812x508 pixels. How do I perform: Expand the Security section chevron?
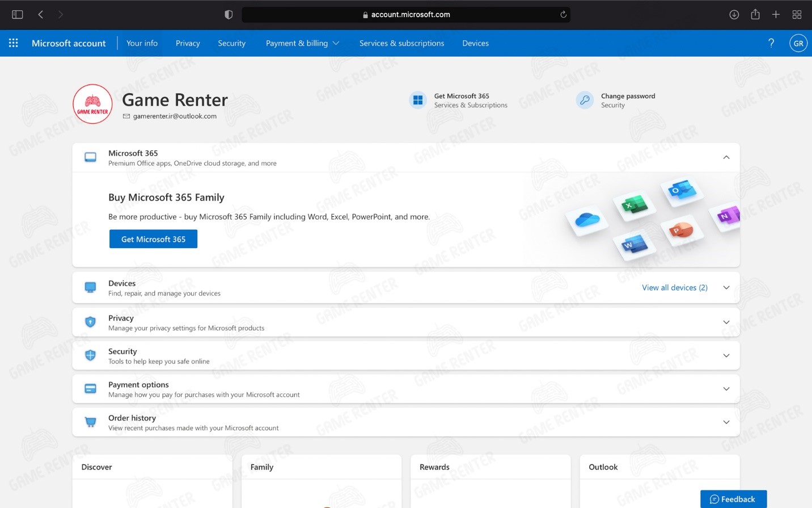(726, 356)
